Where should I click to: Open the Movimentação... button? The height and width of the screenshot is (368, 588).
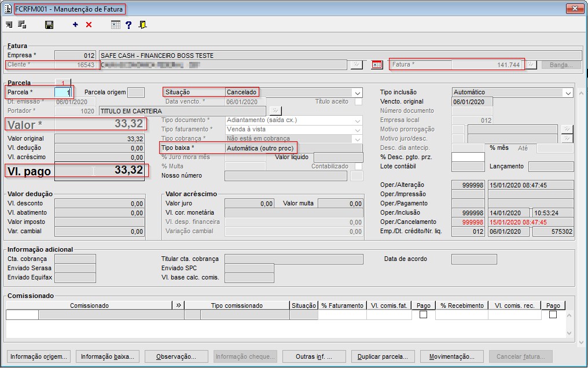(452, 356)
